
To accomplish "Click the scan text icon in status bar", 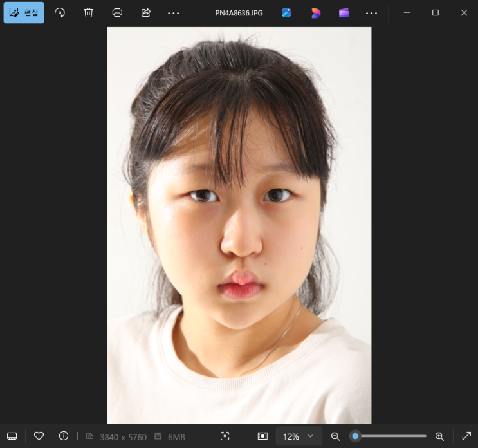I will pyautogui.click(x=225, y=436).
